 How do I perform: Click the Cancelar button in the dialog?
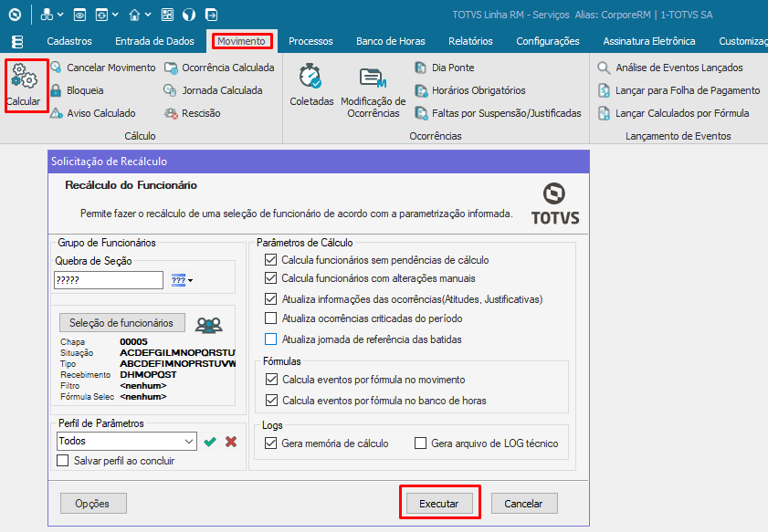(x=523, y=503)
